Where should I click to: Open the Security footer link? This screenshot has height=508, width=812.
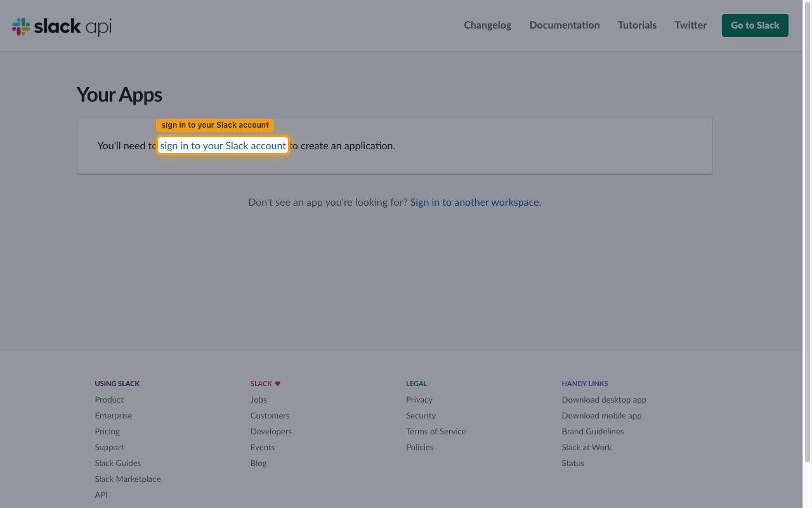(421, 415)
